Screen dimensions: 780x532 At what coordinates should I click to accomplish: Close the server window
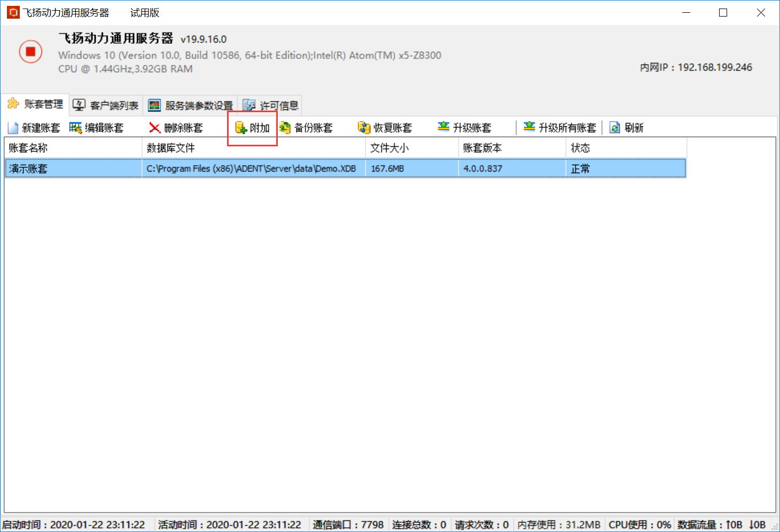pos(761,13)
